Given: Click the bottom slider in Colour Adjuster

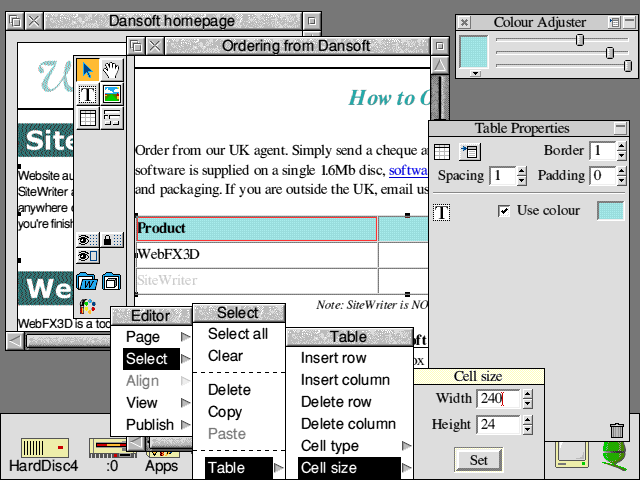Looking at the screenshot, I should click(628, 66).
